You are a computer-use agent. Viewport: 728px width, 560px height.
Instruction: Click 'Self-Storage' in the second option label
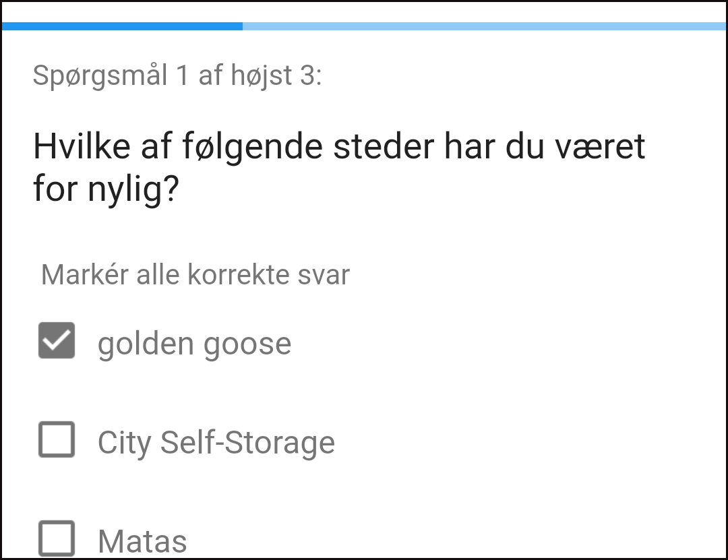tap(247, 443)
